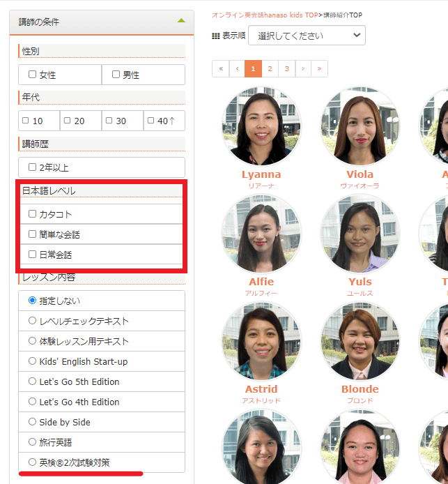Image resolution: width=448 pixels, height=484 pixels.
Task: Check the 女性 gender checkbox
Action: pyautogui.click(x=32, y=74)
